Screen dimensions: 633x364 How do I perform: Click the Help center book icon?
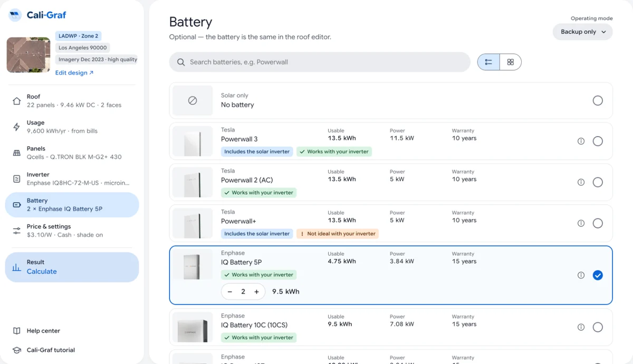click(16, 331)
